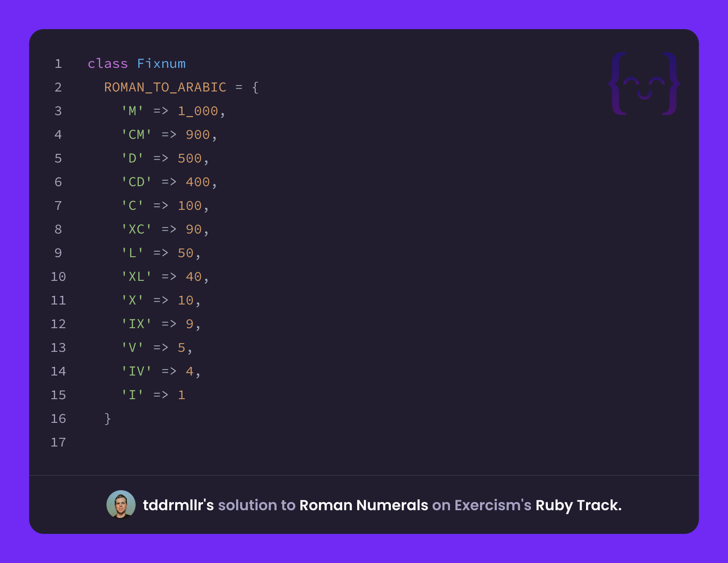Click the 'IV' string key

pyautogui.click(x=136, y=371)
